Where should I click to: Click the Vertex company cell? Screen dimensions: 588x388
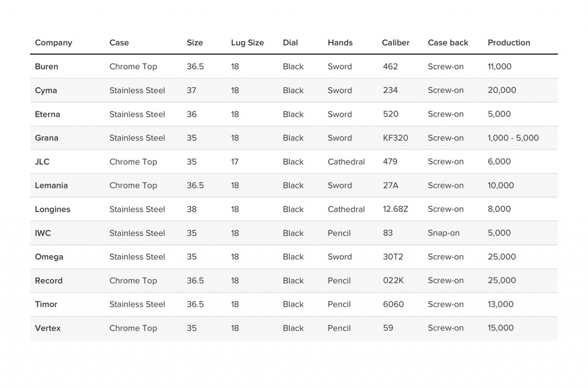tap(48, 328)
